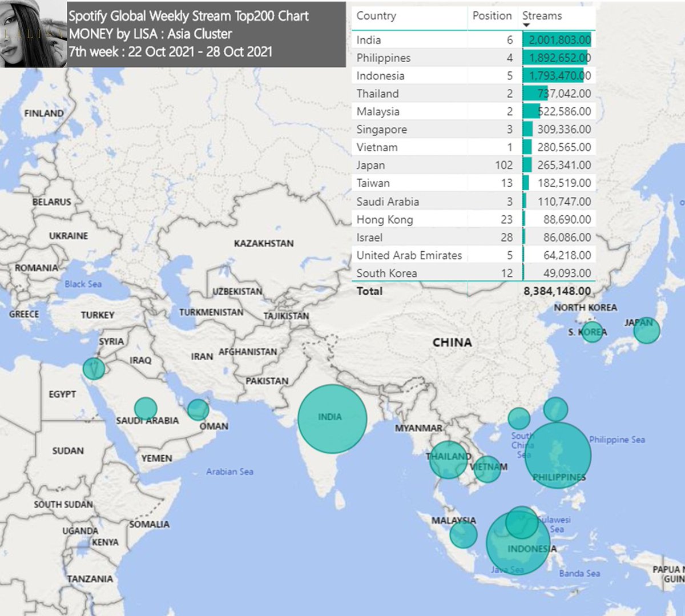Select the United Arab Emirates map bubble

[x=198, y=410]
